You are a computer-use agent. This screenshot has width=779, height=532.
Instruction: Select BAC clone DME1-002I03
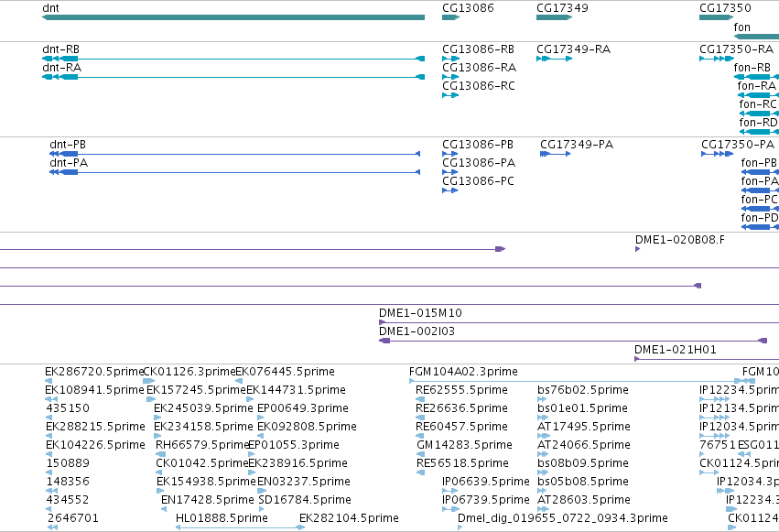[573, 341]
